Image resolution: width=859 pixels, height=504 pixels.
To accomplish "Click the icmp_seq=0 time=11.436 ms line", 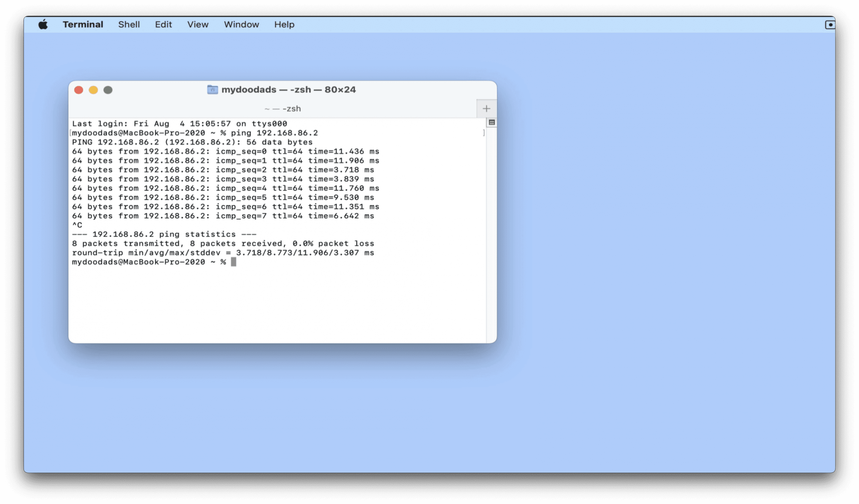I will [226, 151].
